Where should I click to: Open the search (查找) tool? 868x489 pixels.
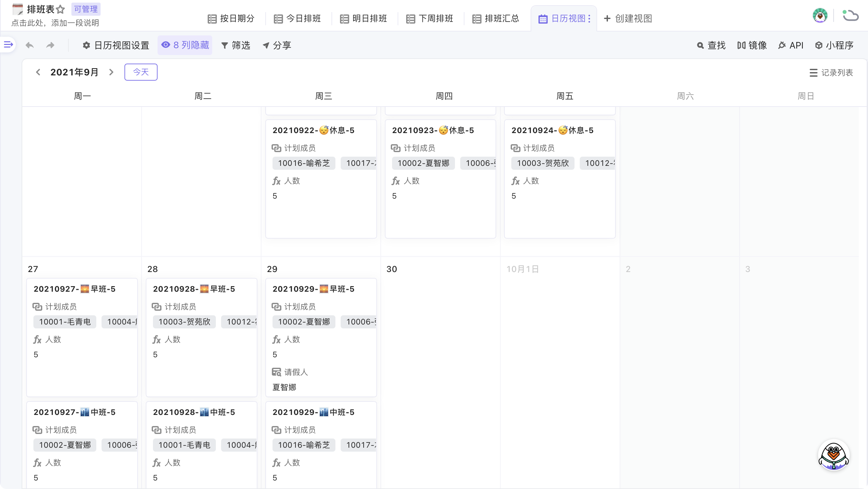(x=711, y=45)
